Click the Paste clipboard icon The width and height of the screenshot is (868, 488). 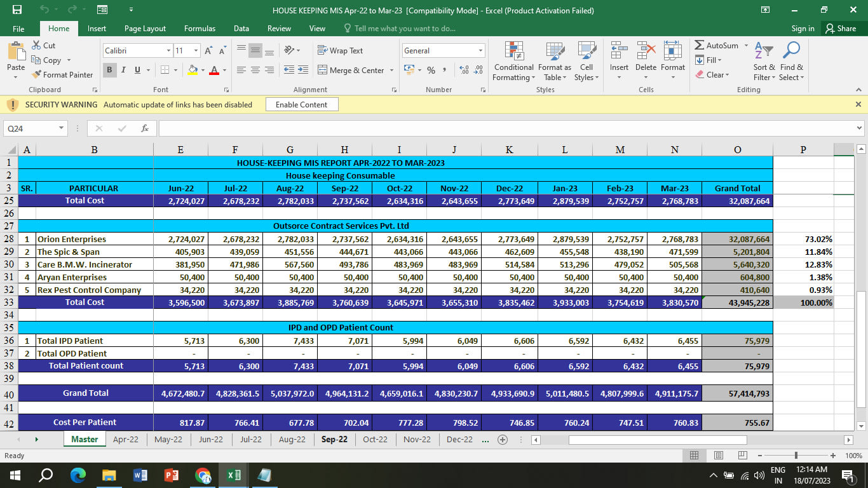click(x=16, y=51)
